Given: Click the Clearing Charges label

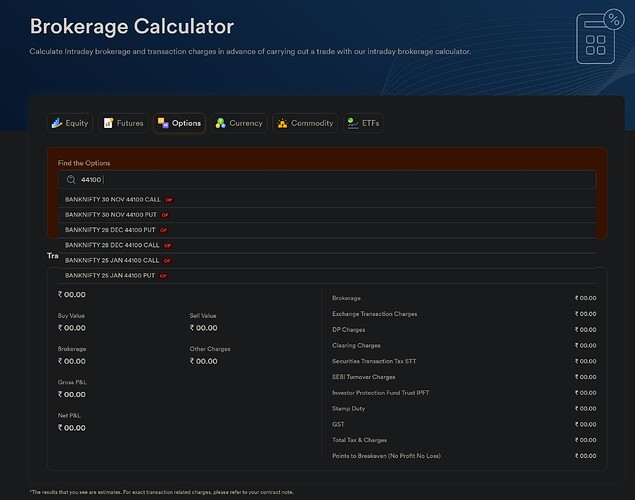Looking at the screenshot, I should pos(356,345).
